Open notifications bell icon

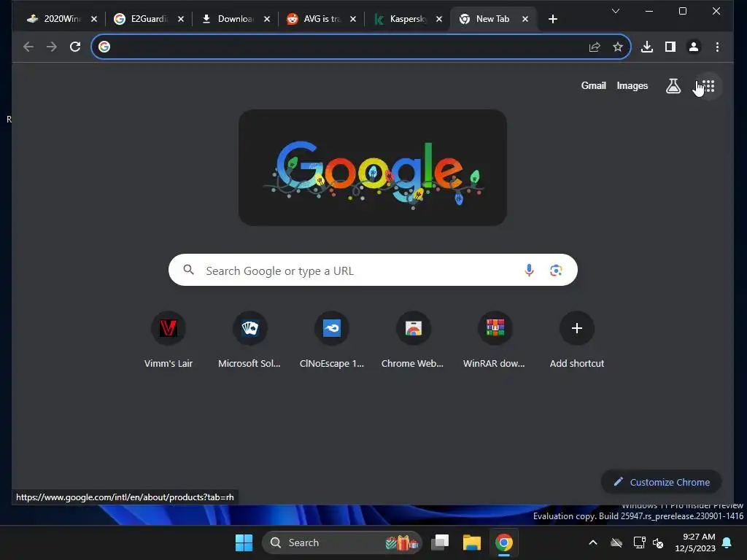pyautogui.click(x=727, y=542)
